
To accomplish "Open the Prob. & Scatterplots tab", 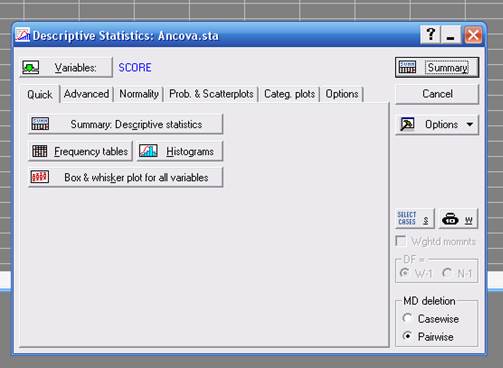I will click(x=211, y=94).
